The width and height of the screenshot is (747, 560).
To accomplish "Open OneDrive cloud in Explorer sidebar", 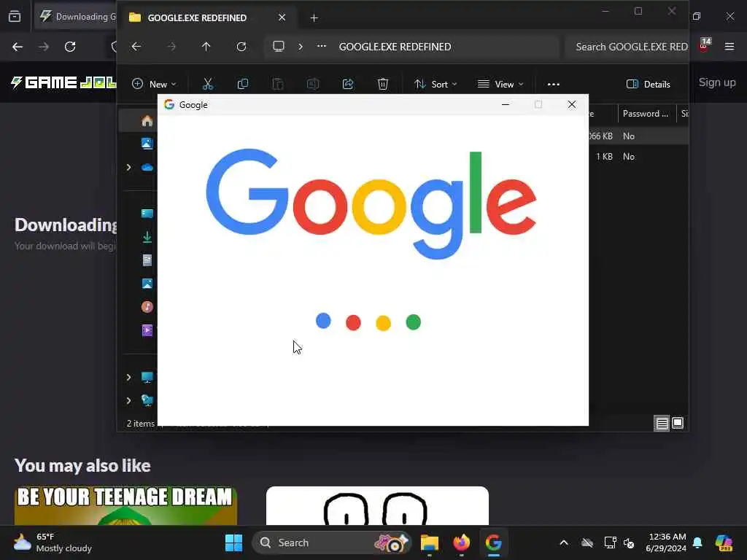I will coord(147,167).
